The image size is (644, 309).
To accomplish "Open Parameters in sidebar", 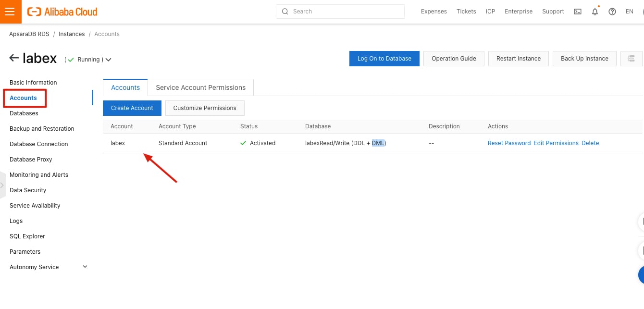I will coord(25,252).
